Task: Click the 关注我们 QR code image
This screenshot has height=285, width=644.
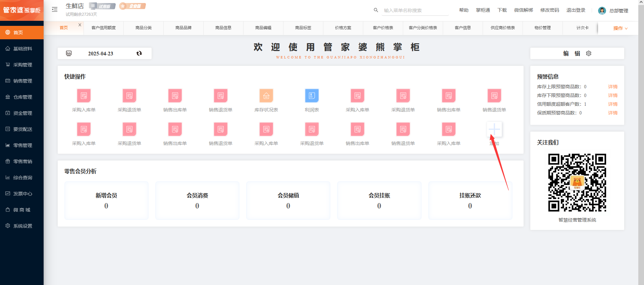Action: click(x=577, y=183)
